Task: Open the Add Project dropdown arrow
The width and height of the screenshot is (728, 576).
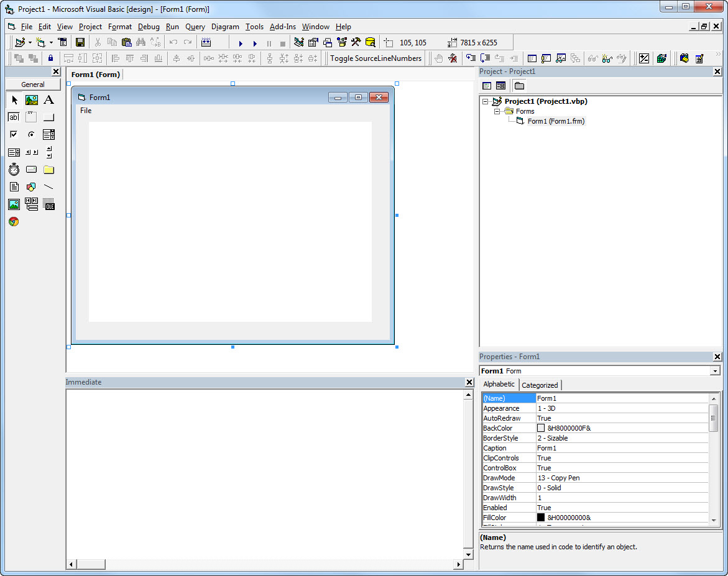Action: [x=30, y=42]
